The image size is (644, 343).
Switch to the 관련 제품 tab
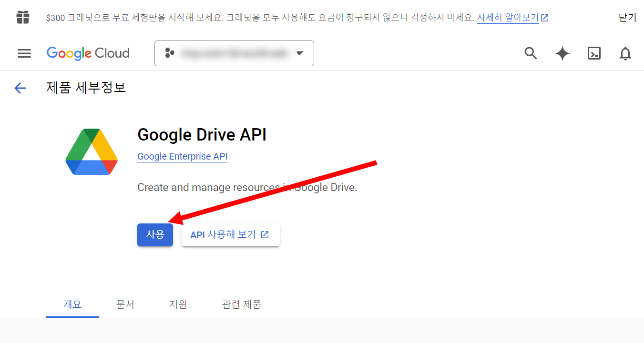coord(242,304)
